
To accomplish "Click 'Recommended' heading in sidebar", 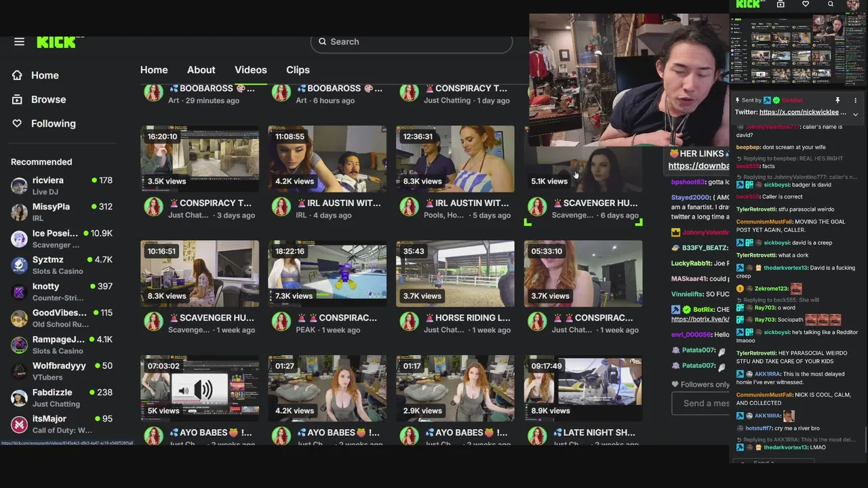I will point(41,162).
